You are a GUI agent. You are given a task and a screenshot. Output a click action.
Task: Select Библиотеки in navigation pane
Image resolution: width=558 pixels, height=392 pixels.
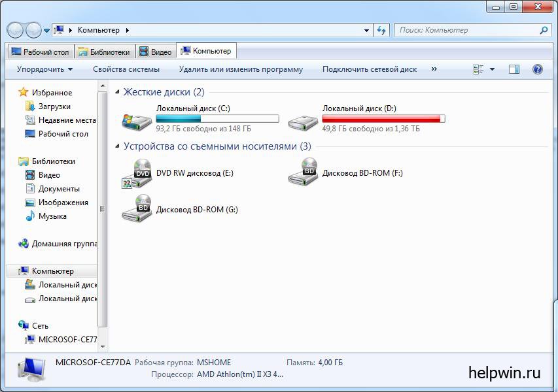coord(54,161)
